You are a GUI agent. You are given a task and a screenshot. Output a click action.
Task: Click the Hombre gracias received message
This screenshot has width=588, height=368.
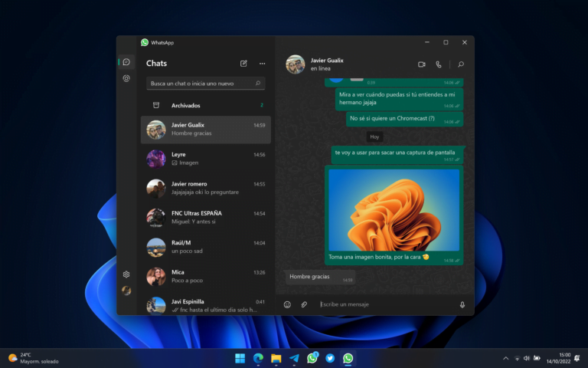point(320,277)
